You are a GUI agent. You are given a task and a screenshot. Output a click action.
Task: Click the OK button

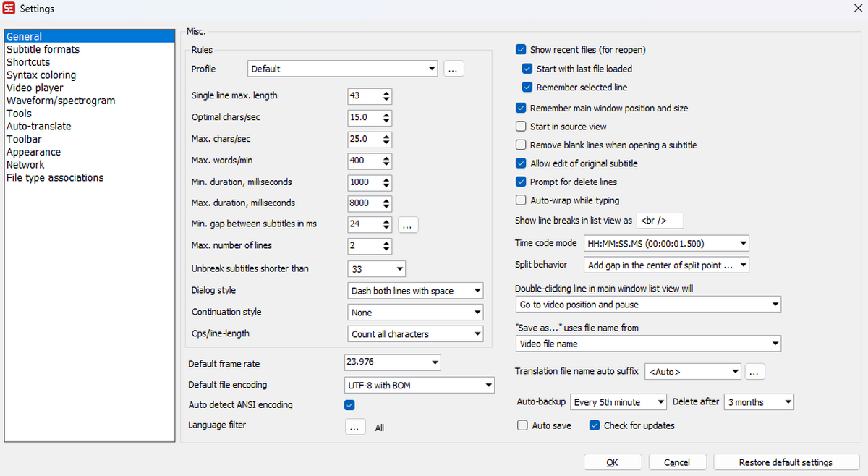click(x=612, y=462)
